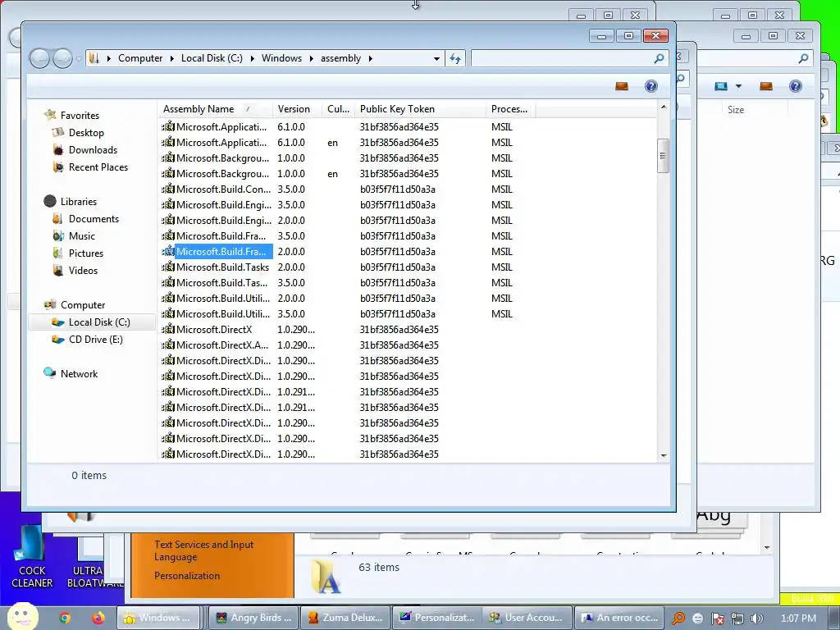Viewport: 840px width, 630px height.
Task: Open Pictures library in the navigation pane
Action: pyautogui.click(x=85, y=253)
